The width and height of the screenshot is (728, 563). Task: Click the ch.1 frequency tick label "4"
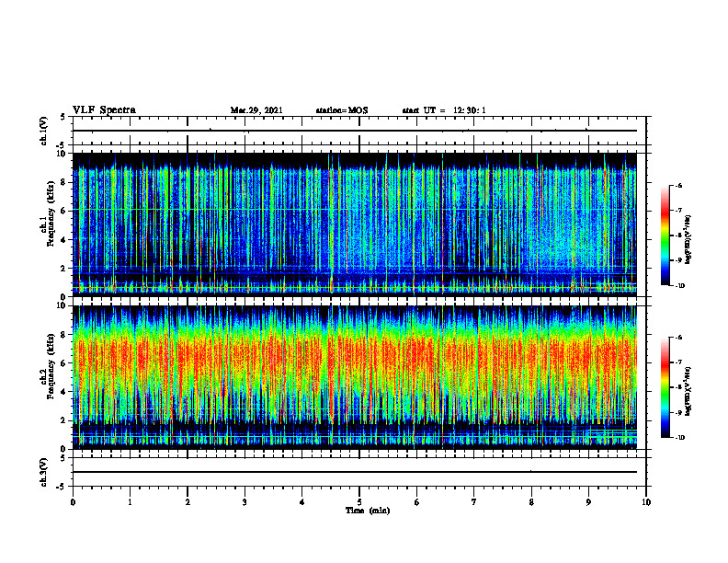[x=64, y=240]
